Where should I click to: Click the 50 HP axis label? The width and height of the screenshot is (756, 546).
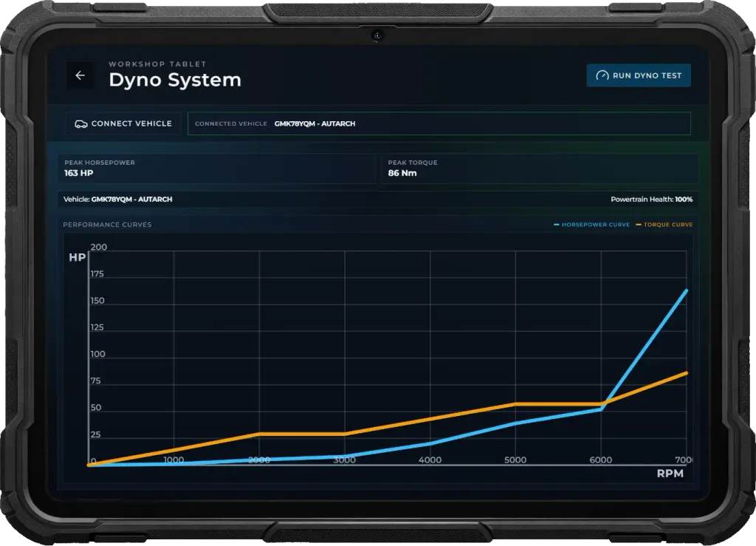(x=96, y=408)
